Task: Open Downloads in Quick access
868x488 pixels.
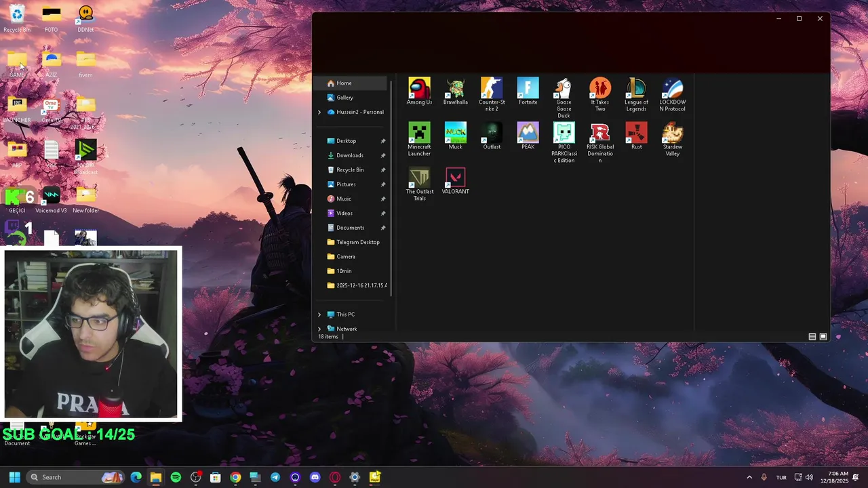Action: (351, 155)
